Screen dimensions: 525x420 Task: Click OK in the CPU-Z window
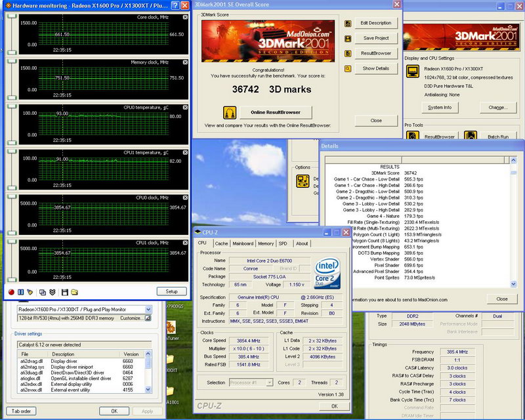[x=335, y=406]
